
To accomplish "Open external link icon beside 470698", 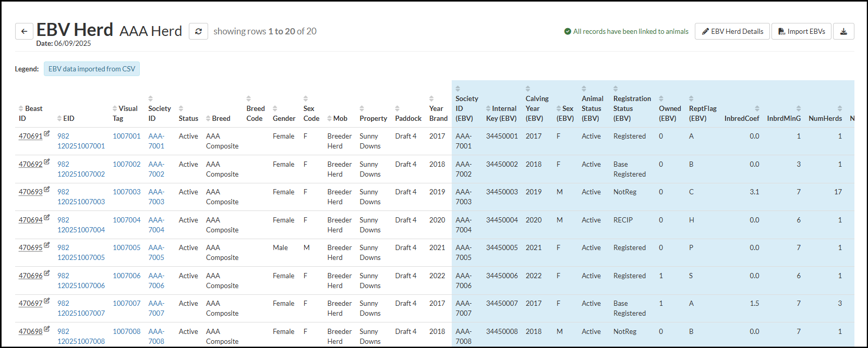I will point(47,329).
